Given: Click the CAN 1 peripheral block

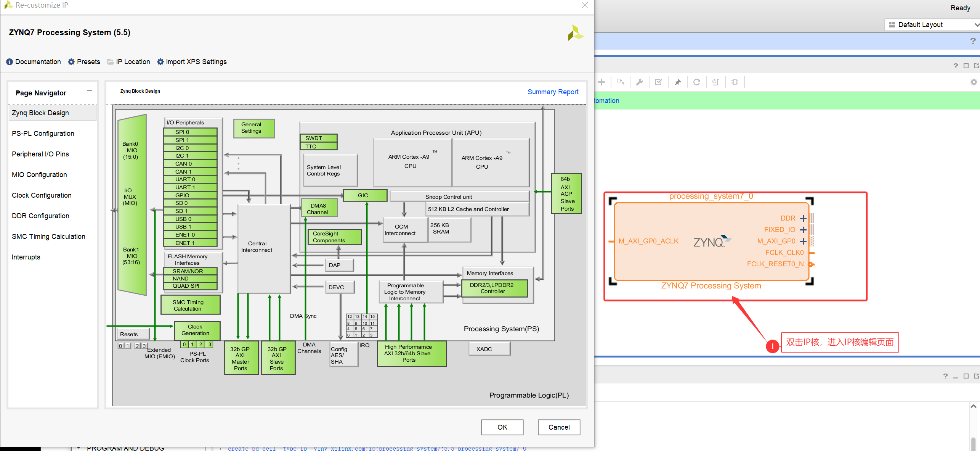Looking at the screenshot, I should pyautogui.click(x=190, y=172).
